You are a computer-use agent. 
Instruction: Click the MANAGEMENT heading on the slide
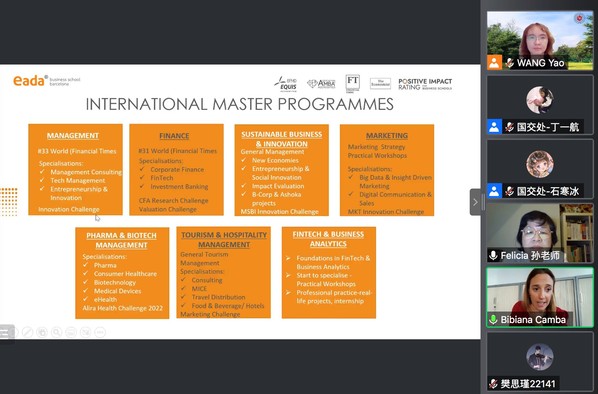click(x=73, y=135)
